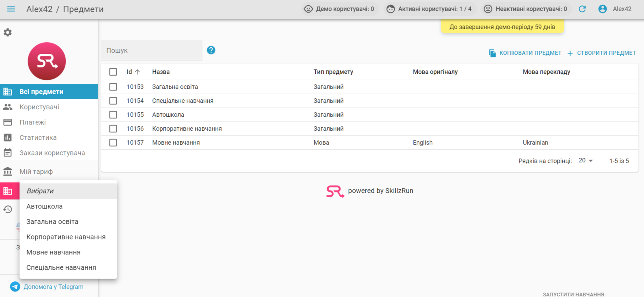This screenshot has width=644, height=297.
Task: Click the Id column header label
Action: click(x=129, y=72)
